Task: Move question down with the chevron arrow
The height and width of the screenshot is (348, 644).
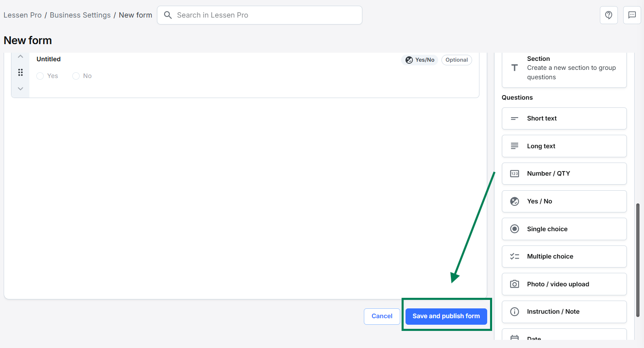Action: (20, 89)
